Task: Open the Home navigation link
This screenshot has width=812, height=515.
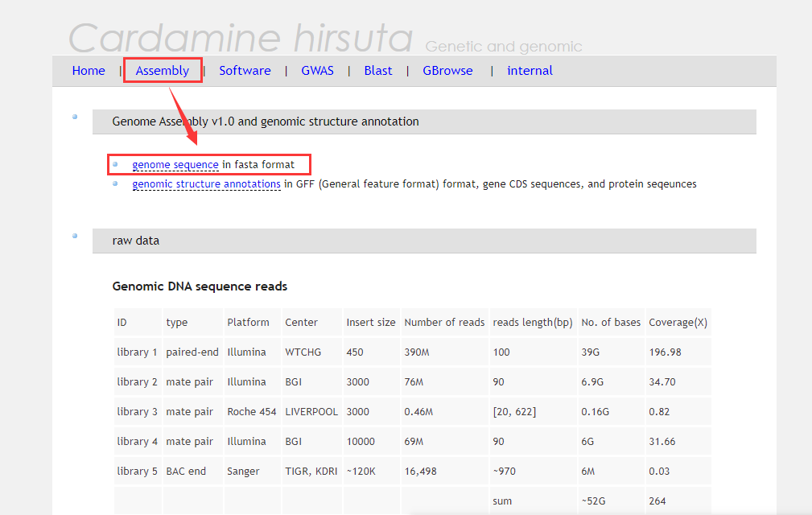Action: 89,70
